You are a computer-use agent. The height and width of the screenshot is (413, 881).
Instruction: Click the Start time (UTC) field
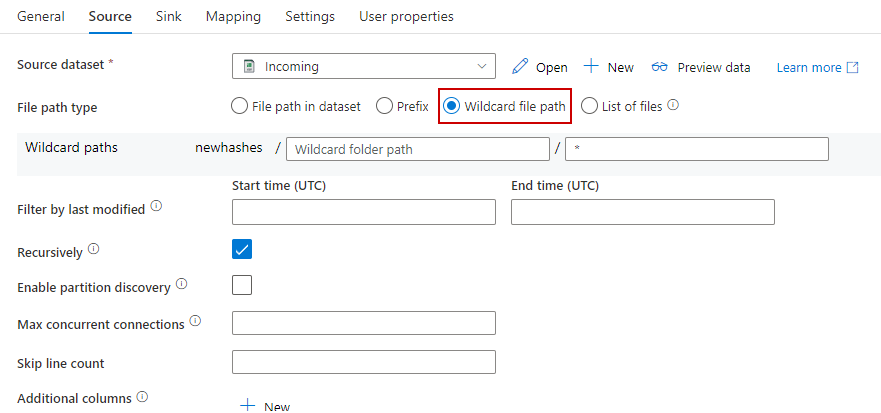tap(363, 212)
